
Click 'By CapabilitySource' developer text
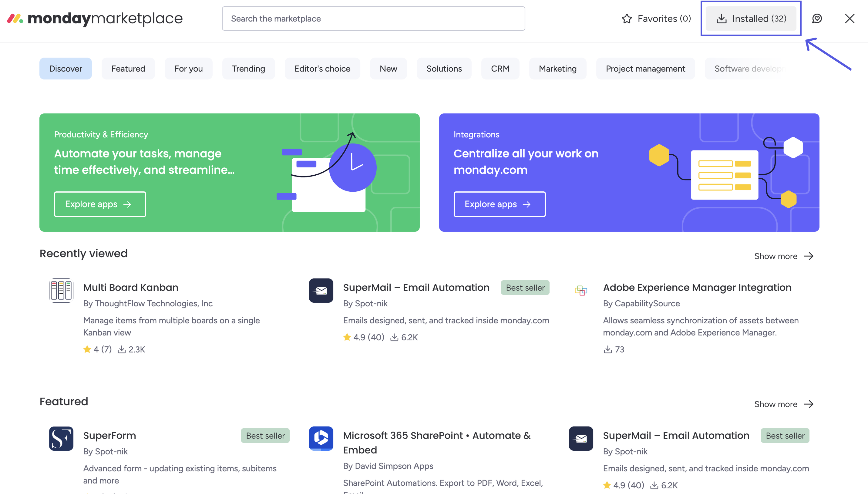[x=641, y=303]
